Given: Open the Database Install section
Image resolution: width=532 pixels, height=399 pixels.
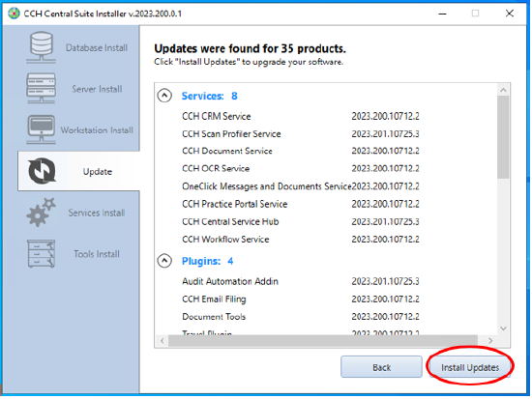Looking at the screenshot, I should pos(97,47).
